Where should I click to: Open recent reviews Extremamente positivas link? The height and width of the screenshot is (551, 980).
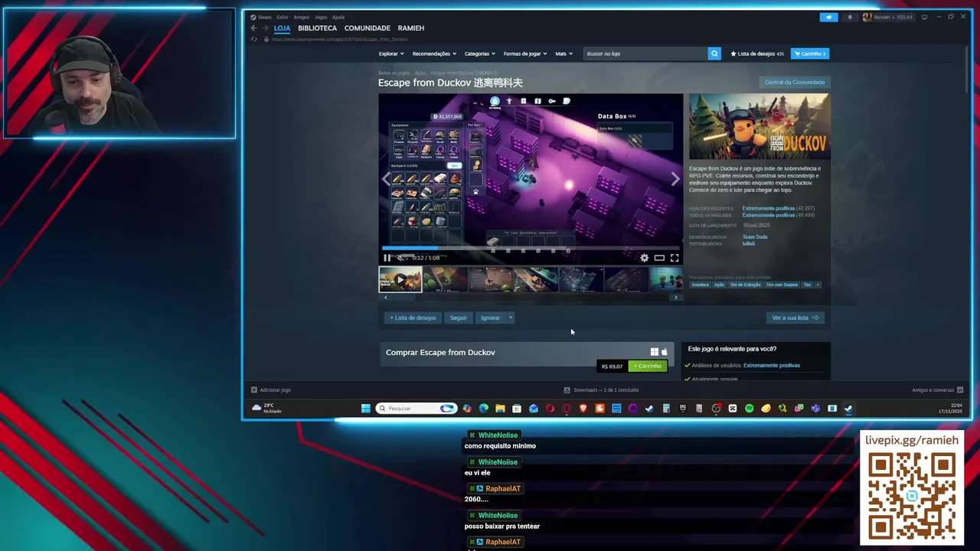[x=769, y=208]
